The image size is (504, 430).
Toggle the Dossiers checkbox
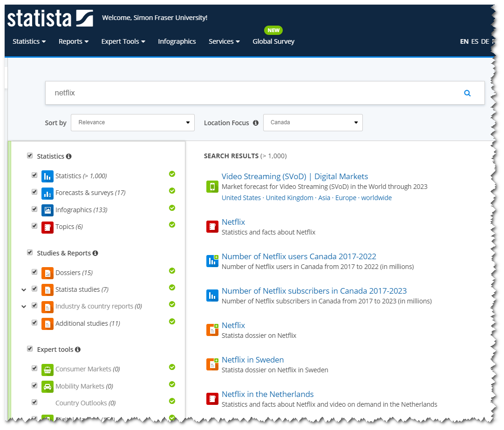point(34,272)
